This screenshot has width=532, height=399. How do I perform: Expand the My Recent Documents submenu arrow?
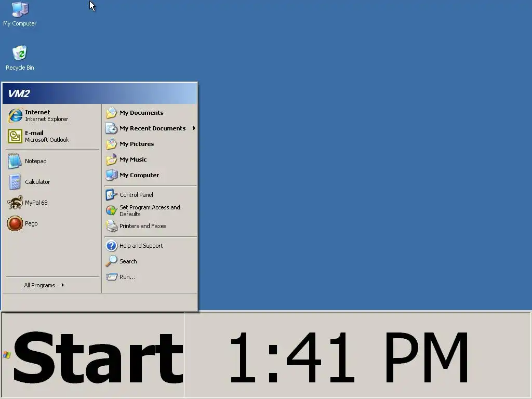pos(194,128)
